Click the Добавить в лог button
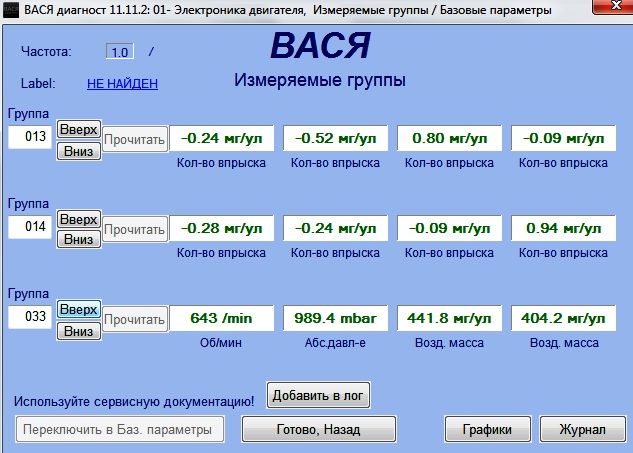 [x=318, y=395]
